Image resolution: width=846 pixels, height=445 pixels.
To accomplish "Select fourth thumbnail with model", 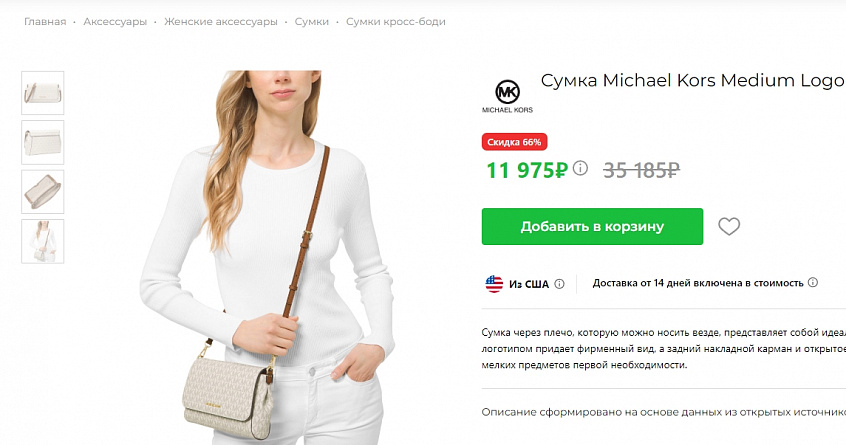I will pyautogui.click(x=43, y=241).
